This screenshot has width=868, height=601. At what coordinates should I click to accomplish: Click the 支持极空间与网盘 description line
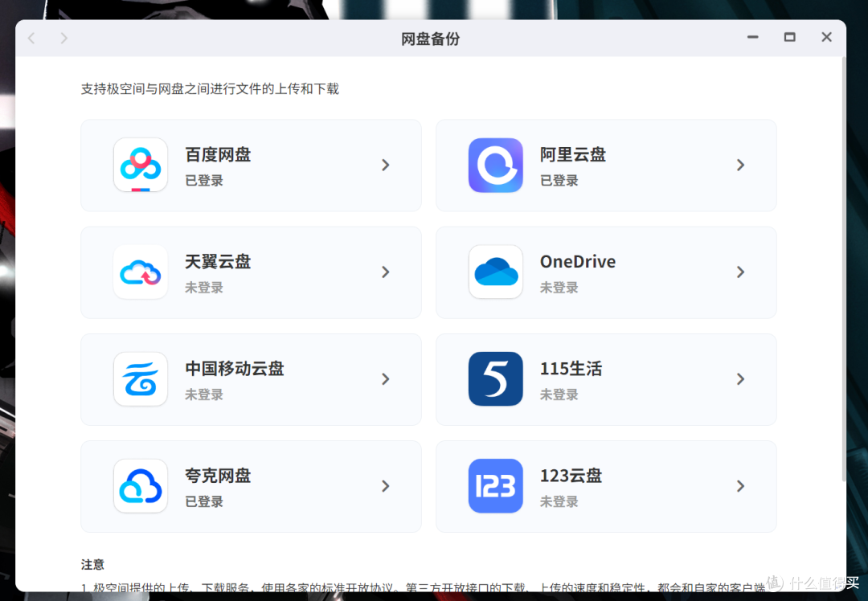pos(210,89)
